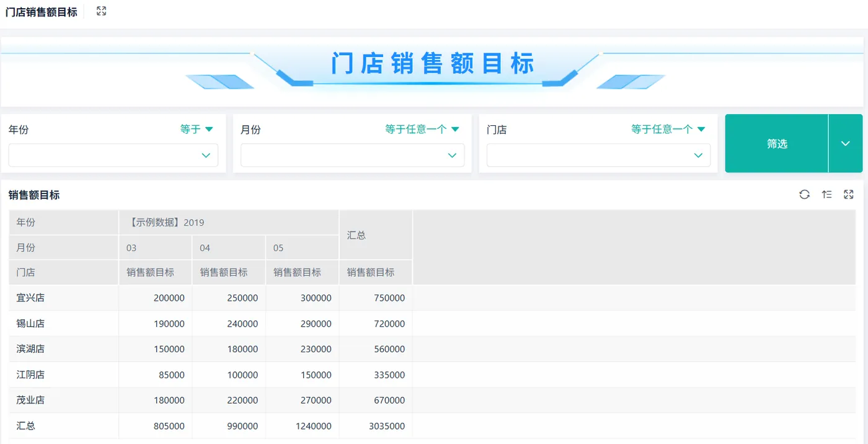The image size is (868, 444).
Task: Click total value 990000 in 汇总 row
Action: [242, 427]
